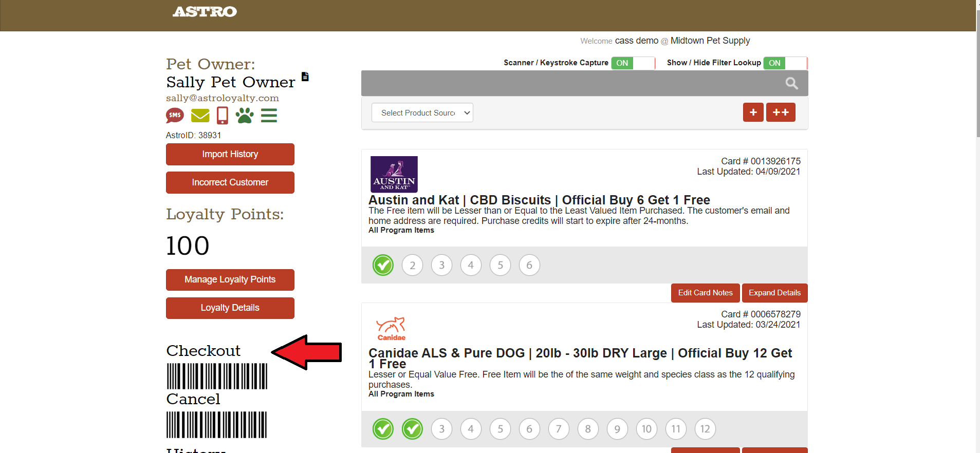
Task: Click the cass demo username text
Action: 636,41
